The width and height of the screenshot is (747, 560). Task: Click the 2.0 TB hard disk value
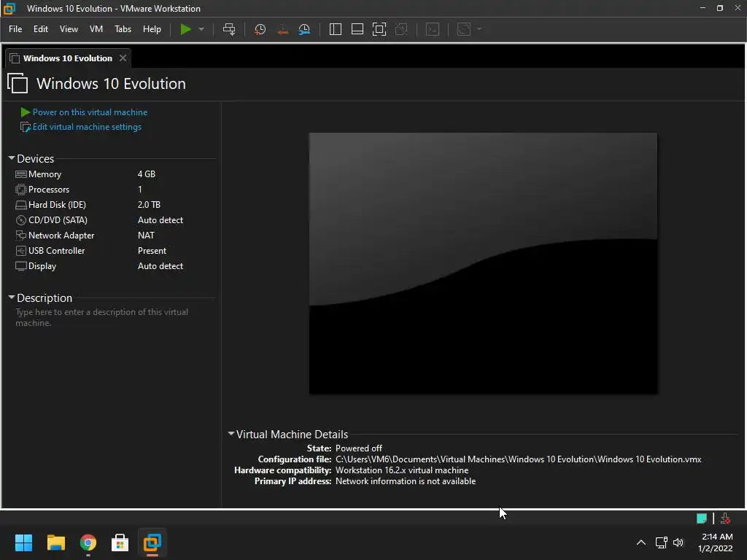click(x=149, y=205)
